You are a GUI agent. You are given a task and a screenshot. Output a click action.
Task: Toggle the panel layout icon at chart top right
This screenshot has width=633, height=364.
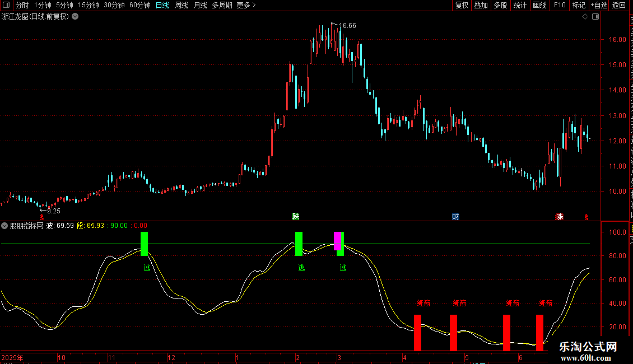595,17
